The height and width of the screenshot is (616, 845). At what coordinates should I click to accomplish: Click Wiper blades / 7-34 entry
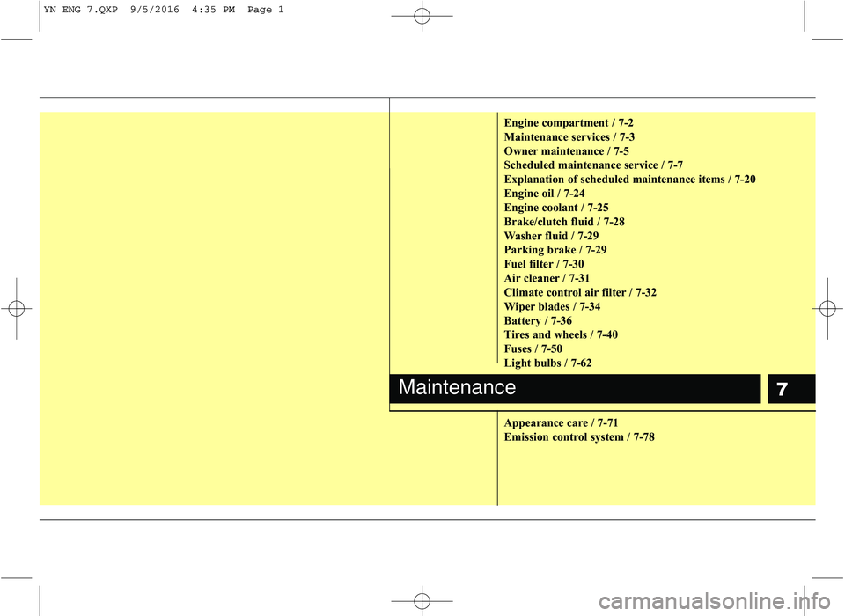[553, 306]
